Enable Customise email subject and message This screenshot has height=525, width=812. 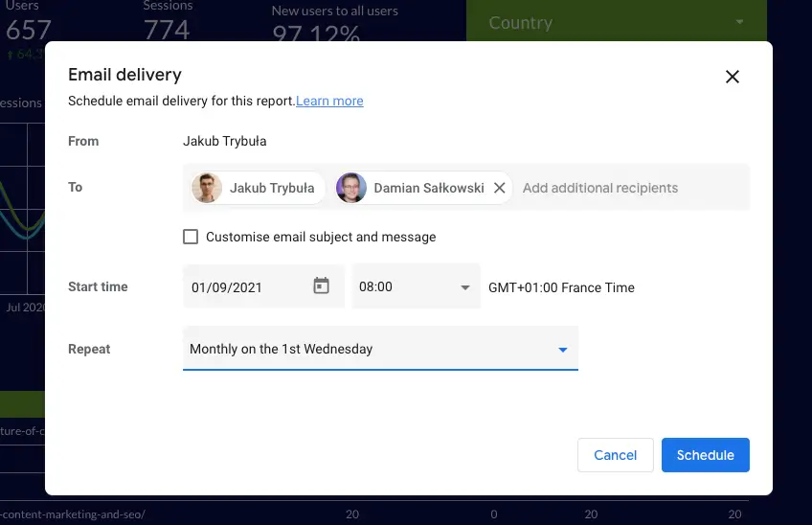pyautogui.click(x=191, y=237)
